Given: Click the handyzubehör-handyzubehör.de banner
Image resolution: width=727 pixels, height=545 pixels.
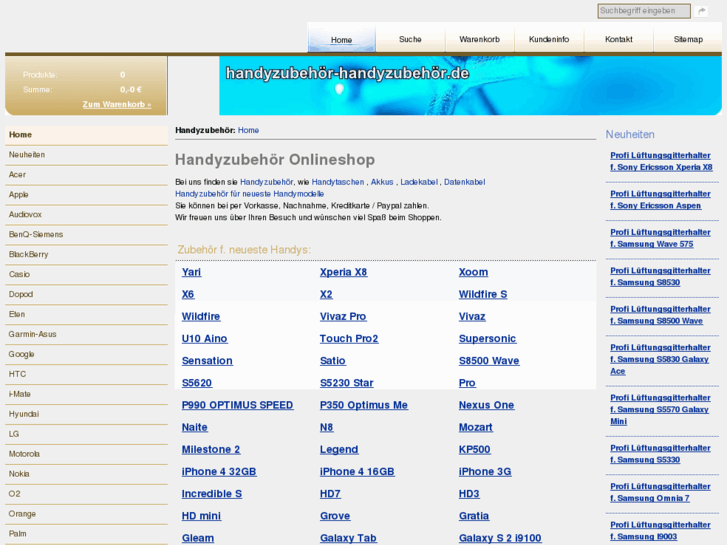Looking at the screenshot, I should (470, 86).
